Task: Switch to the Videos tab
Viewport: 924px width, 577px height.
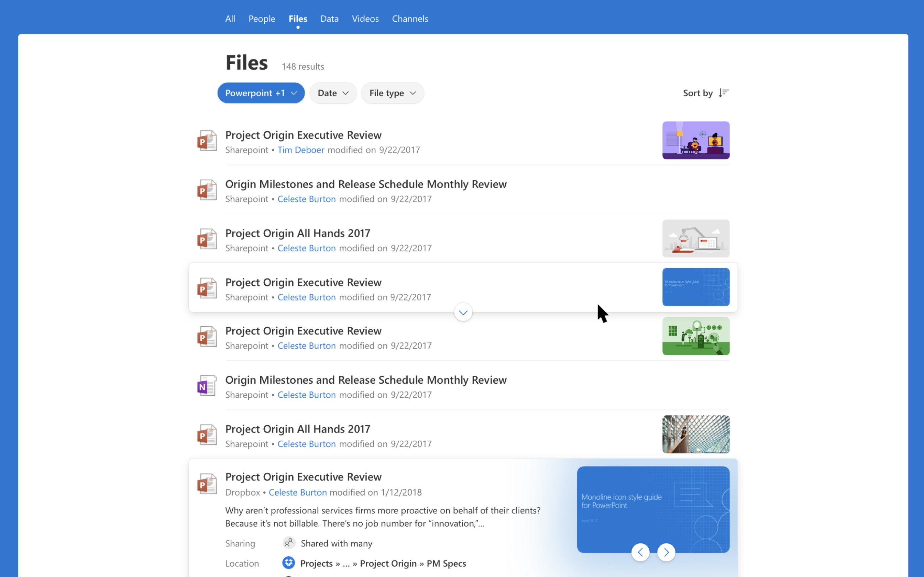Action: [x=365, y=19]
